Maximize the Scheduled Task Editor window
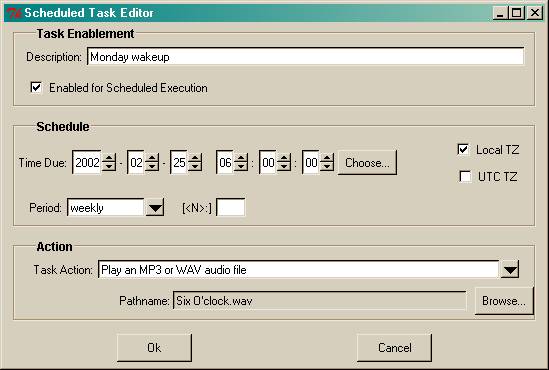 pos(517,13)
